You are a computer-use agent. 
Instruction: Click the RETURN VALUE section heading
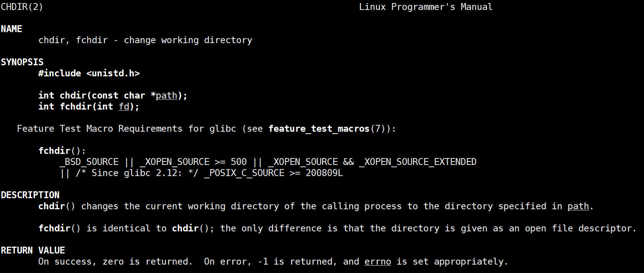[33, 250]
